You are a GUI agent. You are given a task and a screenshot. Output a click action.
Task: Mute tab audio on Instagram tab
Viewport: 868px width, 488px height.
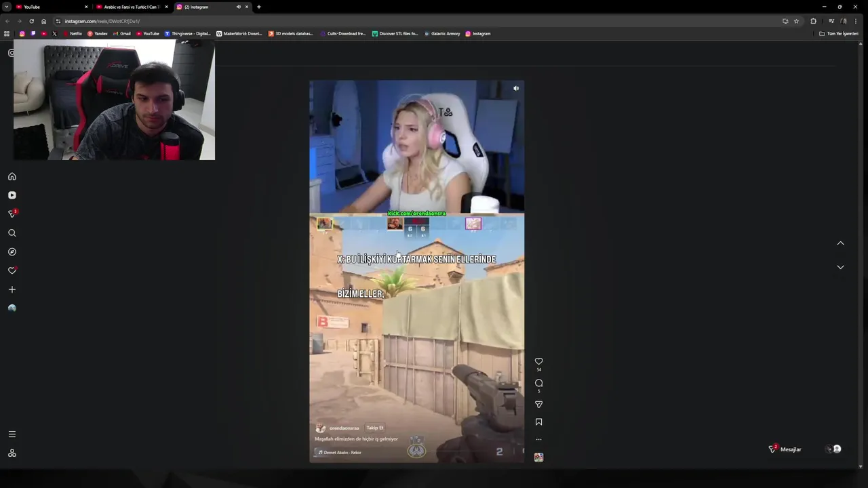(x=238, y=7)
